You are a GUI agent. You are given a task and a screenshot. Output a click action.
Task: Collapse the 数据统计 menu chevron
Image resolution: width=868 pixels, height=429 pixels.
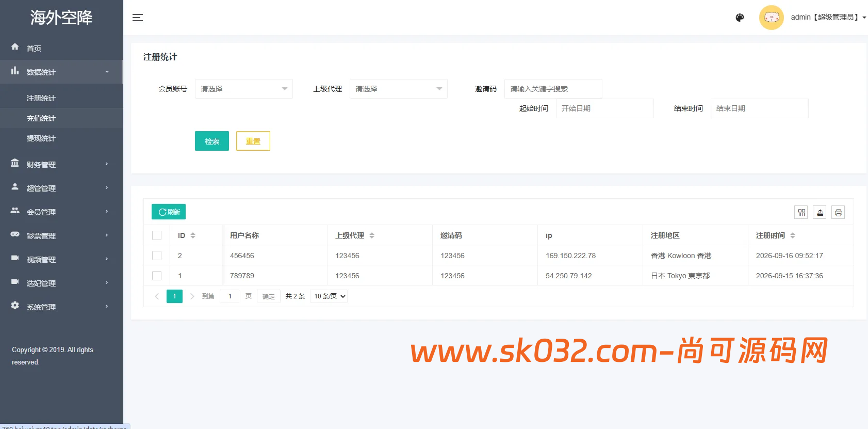[x=107, y=72]
